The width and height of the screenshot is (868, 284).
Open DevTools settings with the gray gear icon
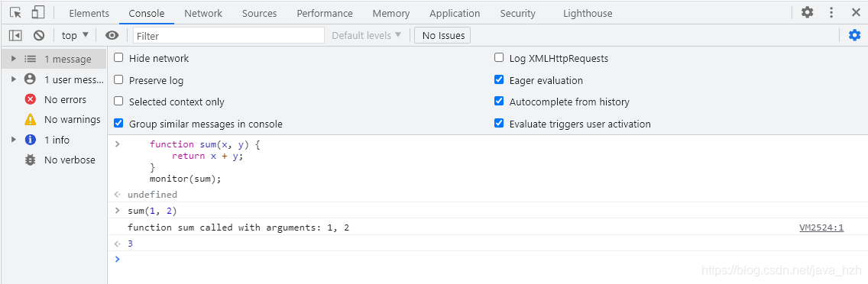click(808, 12)
